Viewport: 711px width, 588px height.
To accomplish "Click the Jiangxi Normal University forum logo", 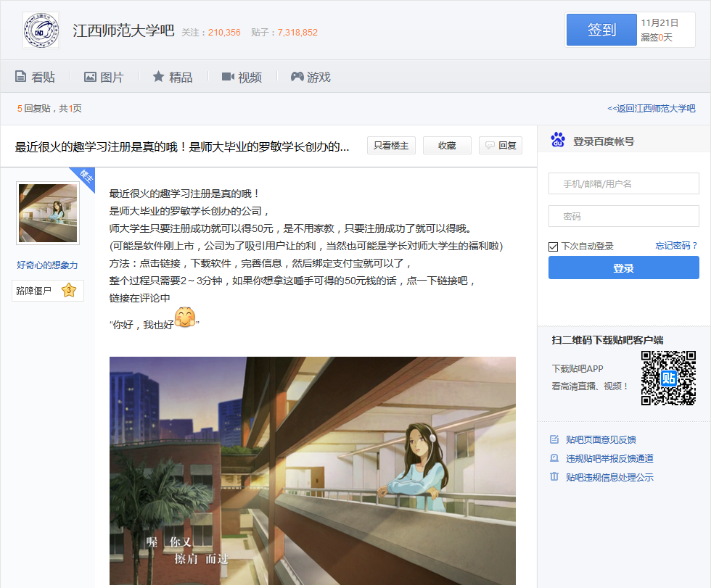I will (41, 30).
